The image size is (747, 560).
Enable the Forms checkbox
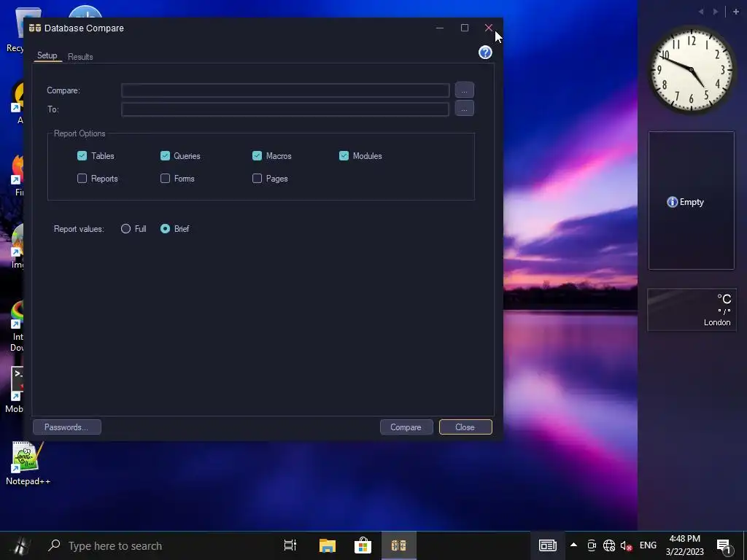click(x=165, y=179)
